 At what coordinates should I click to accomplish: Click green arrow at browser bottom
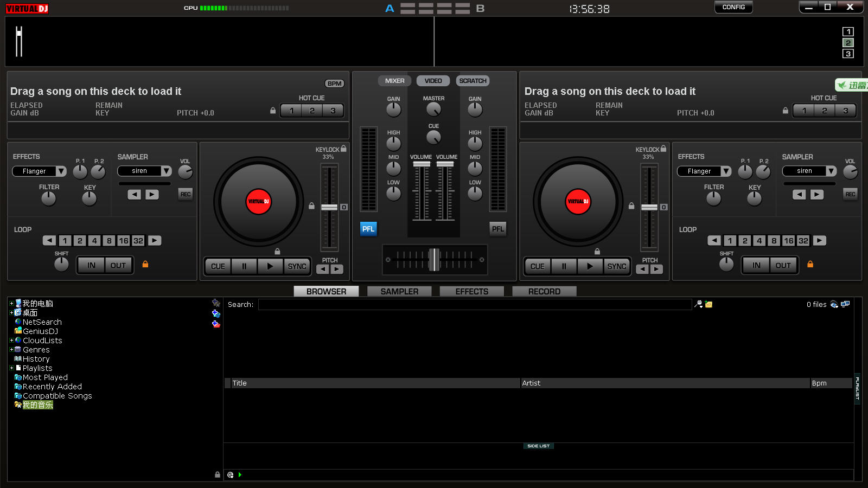[240, 474]
